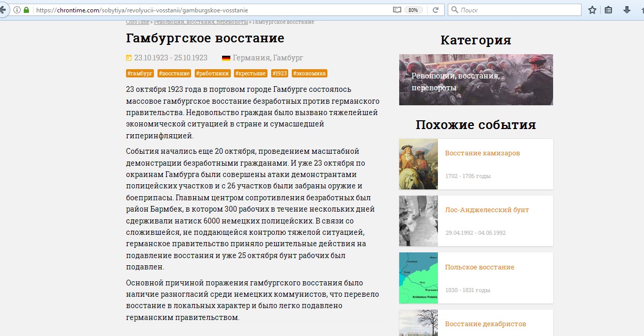Screen dimensions: 644x336
Task: Open ChroTime breadcrumb link
Action: (x=138, y=22)
